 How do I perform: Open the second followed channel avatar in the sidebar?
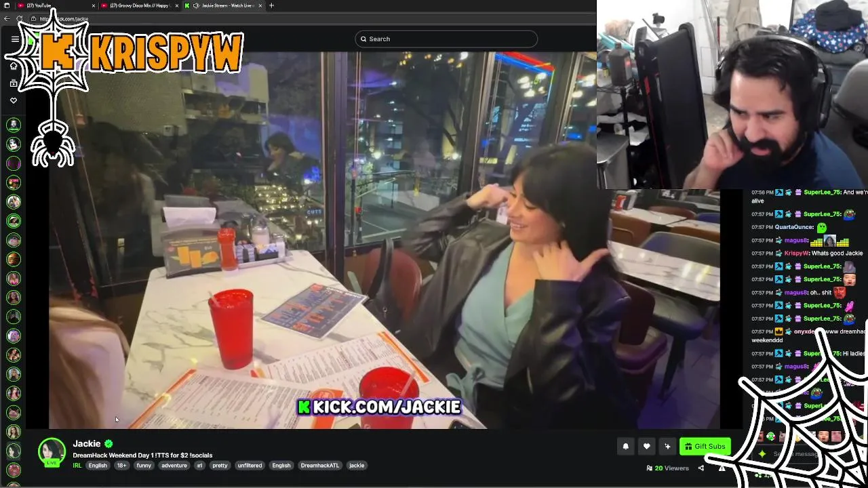point(14,144)
